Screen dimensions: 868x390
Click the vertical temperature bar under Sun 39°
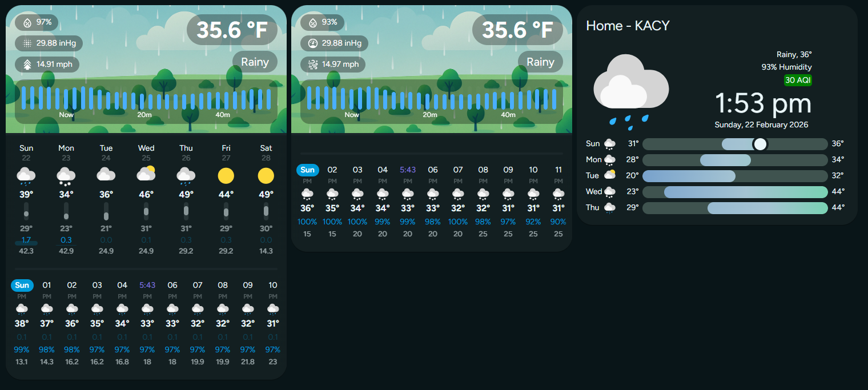click(26, 211)
